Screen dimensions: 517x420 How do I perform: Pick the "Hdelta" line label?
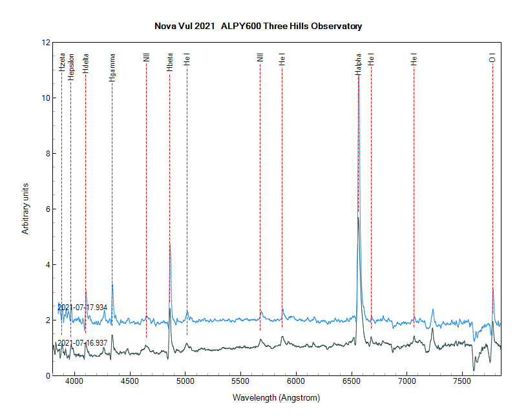pyautogui.click(x=86, y=63)
